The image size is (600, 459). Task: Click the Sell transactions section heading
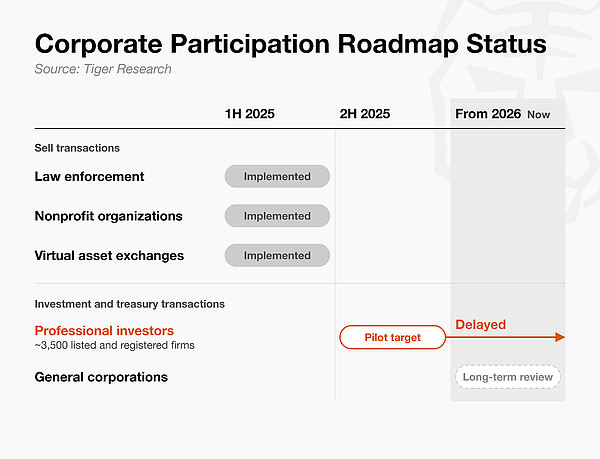(77, 148)
